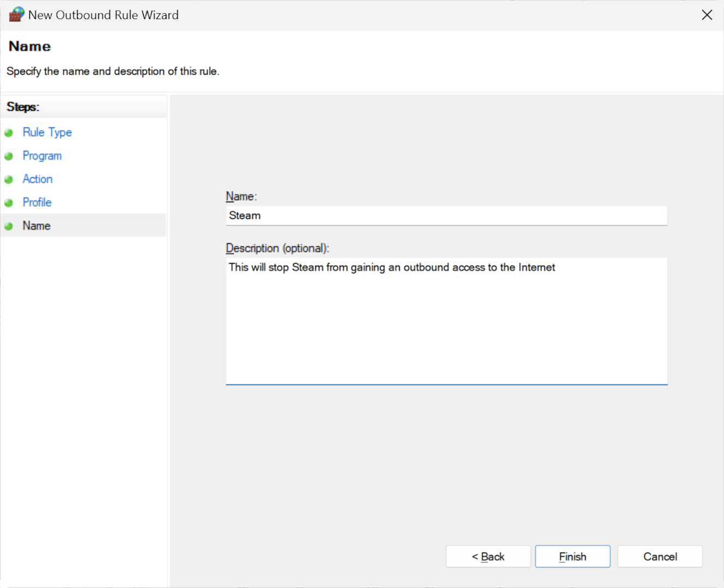The width and height of the screenshot is (724, 588).
Task: Click the green bullet beside Name step
Action: coord(9,226)
